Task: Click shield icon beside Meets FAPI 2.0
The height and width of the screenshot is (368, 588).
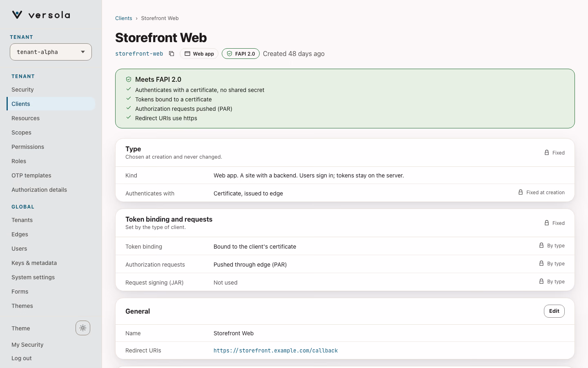Action: 129,79
